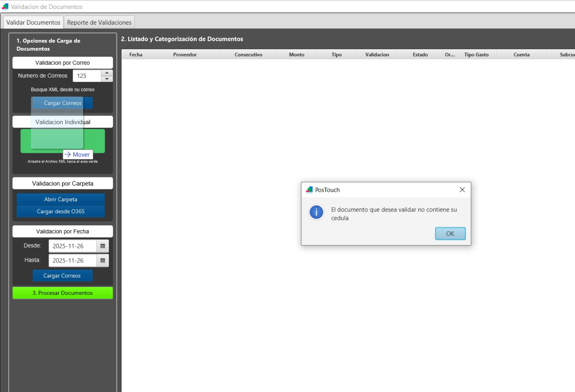Click Cargar desde O365 button
Viewport: 575px width, 392px height.
[x=61, y=211]
